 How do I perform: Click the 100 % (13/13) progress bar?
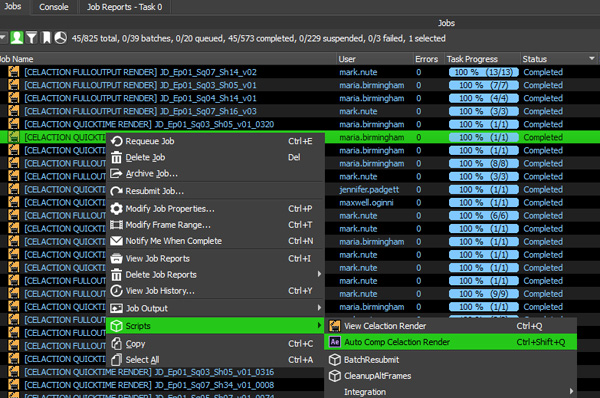[484, 72]
